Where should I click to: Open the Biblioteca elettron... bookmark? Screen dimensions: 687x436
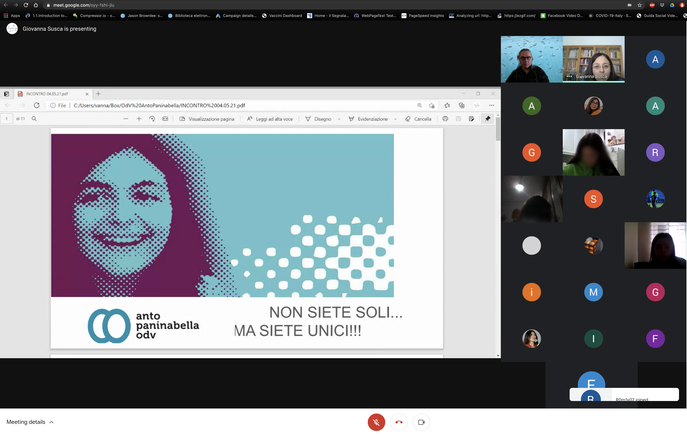pos(189,15)
